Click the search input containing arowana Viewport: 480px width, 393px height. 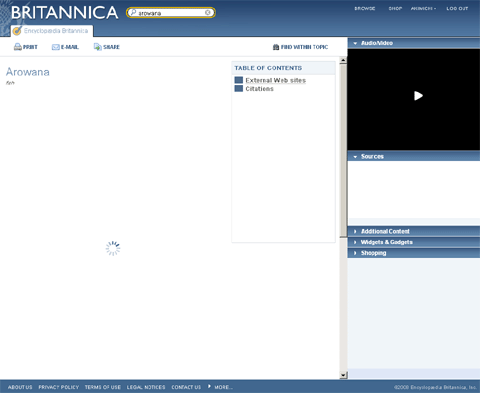[x=171, y=13]
